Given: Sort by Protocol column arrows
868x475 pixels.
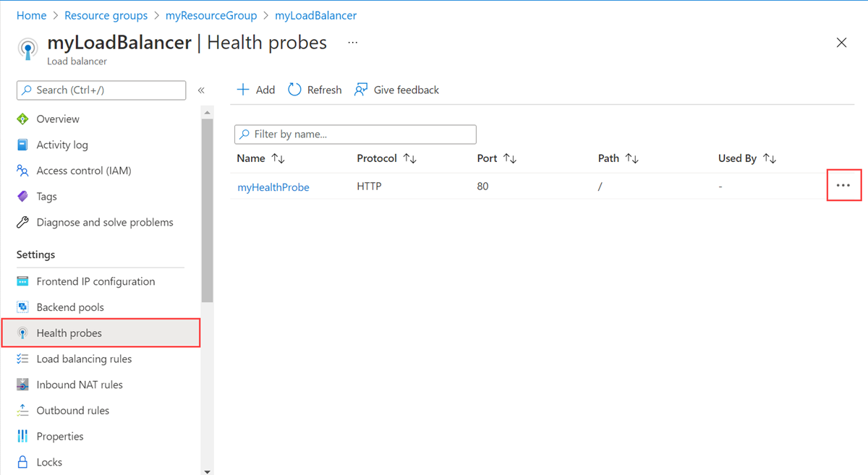Looking at the screenshot, I should (410, 158).
